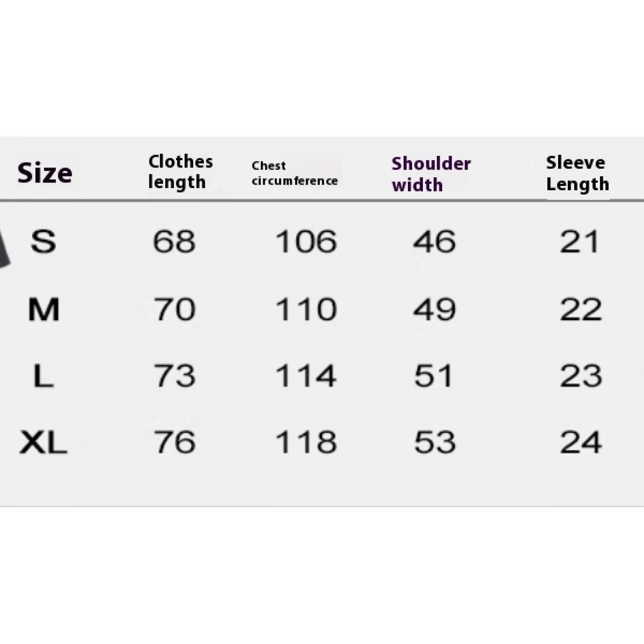644x644 pixels.
Task: Click chest circumference value 106
Action: click(306, 241)
